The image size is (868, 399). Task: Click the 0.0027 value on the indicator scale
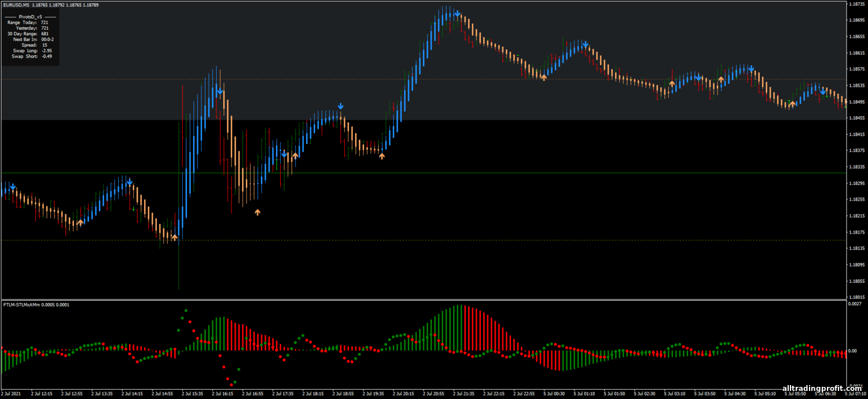(856, 303)
